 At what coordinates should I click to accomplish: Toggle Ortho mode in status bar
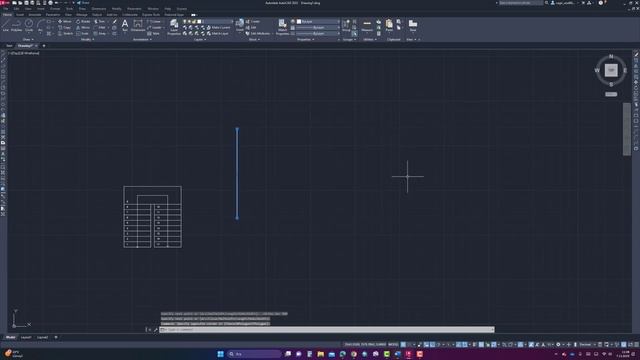432,344
